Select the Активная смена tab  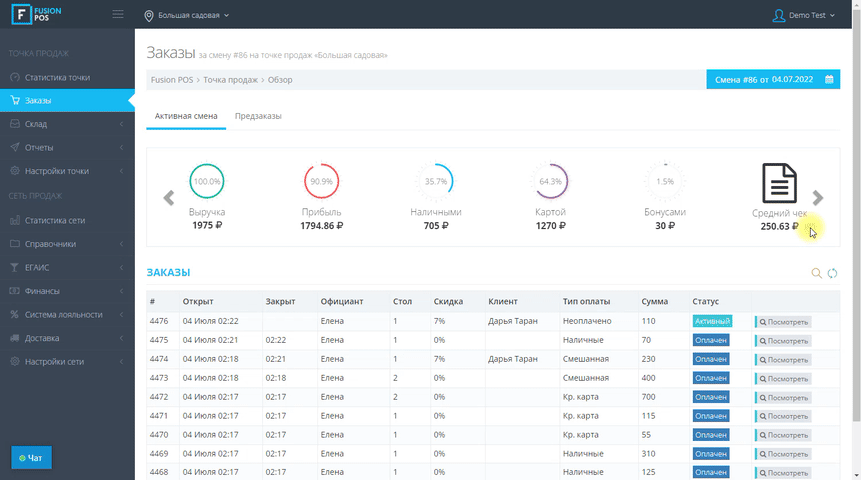(186, 116)
